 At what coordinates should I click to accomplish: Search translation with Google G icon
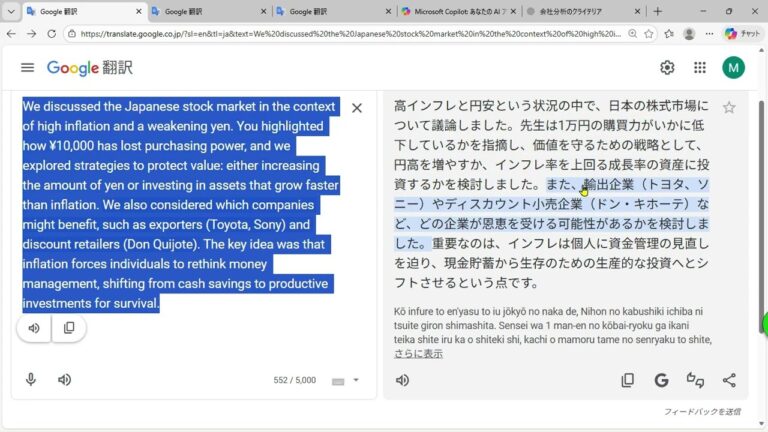pyautogui.click(x=661, y=380)
